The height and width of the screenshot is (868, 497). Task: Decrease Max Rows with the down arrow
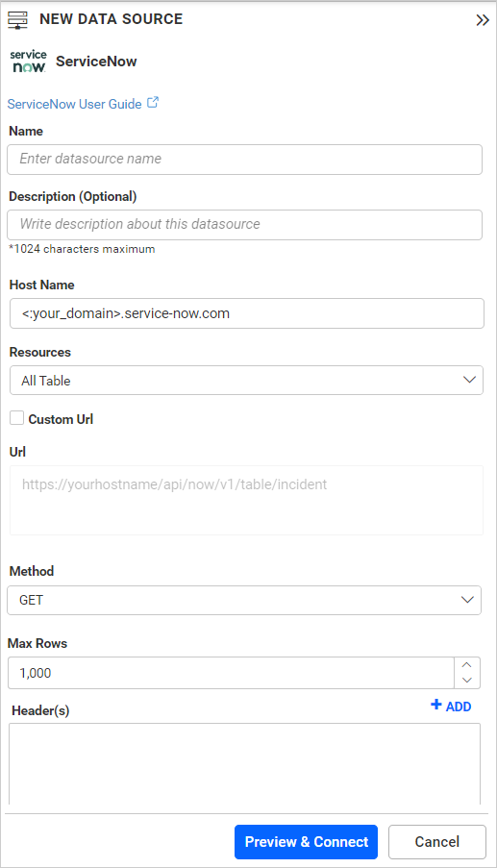tap(467, 681)
